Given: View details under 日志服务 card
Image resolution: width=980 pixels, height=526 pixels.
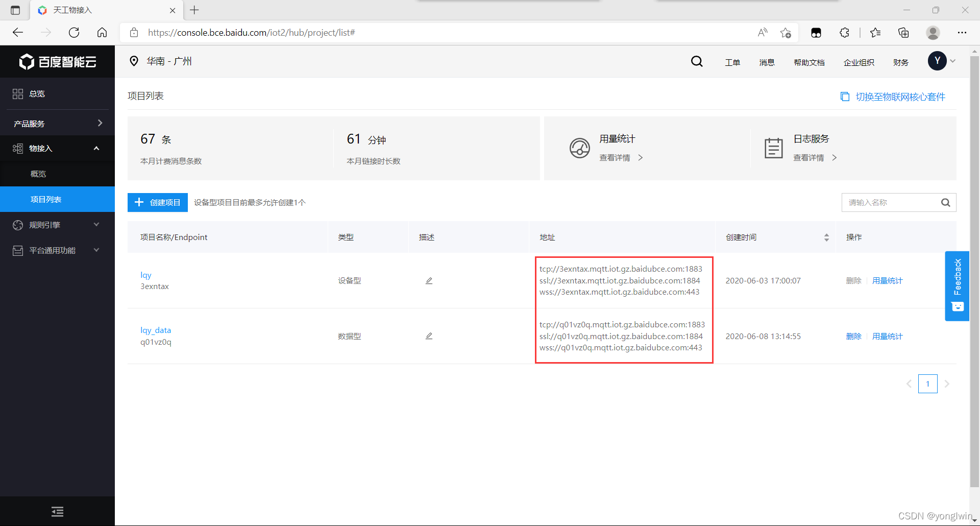Looking at the screenshot, I should [815, 158].
